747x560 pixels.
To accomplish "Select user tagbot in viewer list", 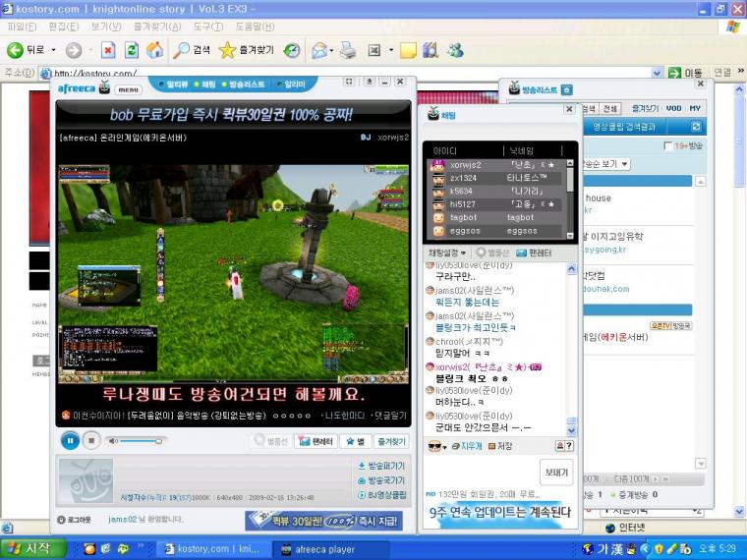I will [x=496, y=218].
